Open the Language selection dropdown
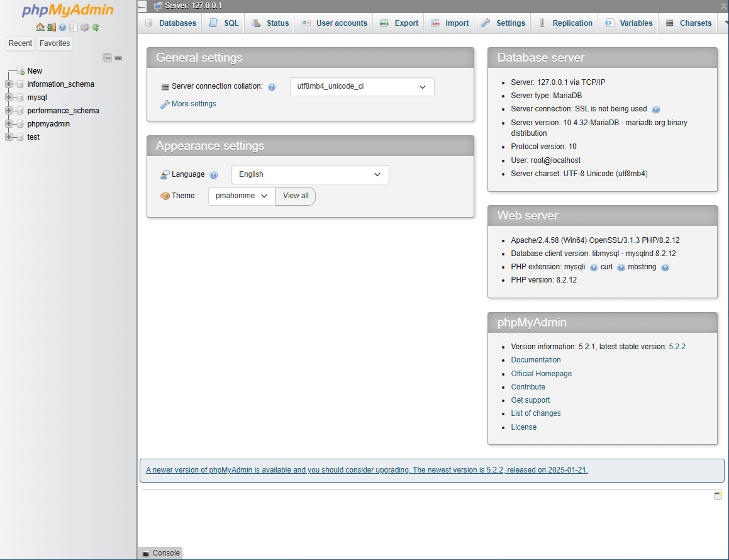 coord(309,174)
